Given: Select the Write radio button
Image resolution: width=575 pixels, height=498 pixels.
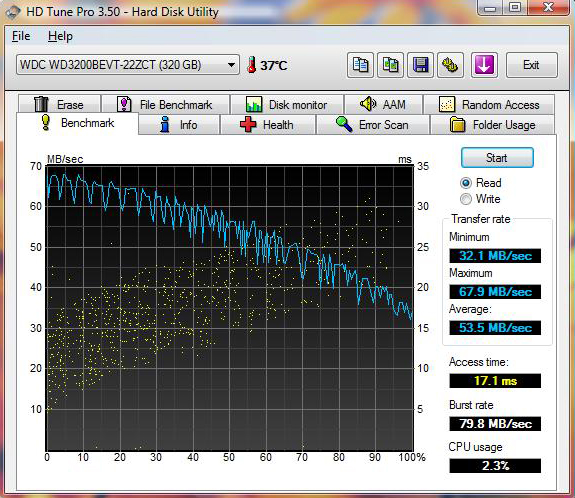Looking at the screenshot, I should 466,199.
